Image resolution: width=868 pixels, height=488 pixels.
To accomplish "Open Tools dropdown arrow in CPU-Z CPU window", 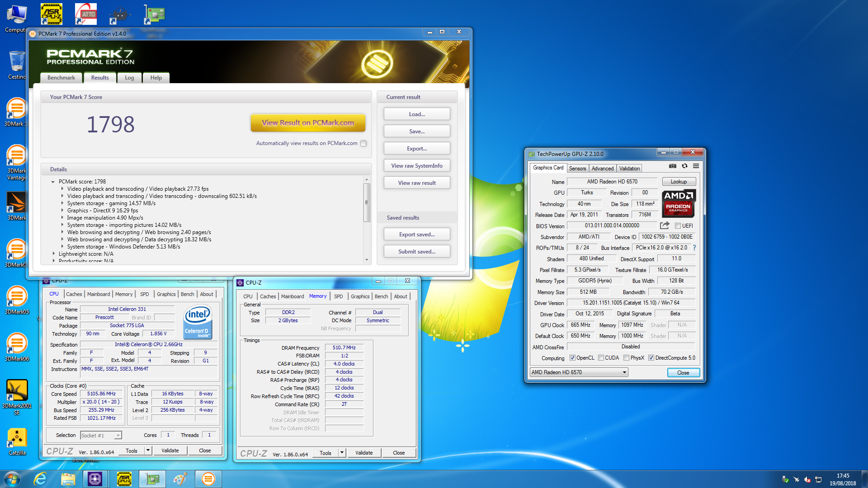I will [148, 450].
